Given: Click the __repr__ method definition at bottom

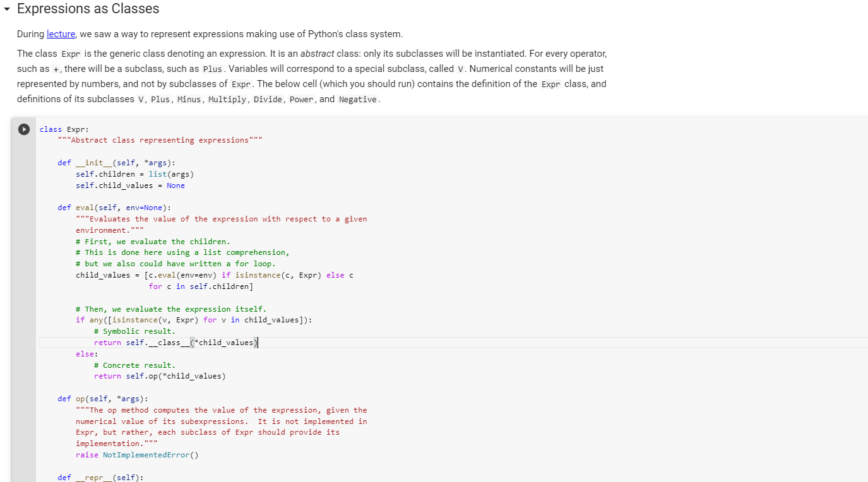Looking at the screenshot, I should click(98, 478).
